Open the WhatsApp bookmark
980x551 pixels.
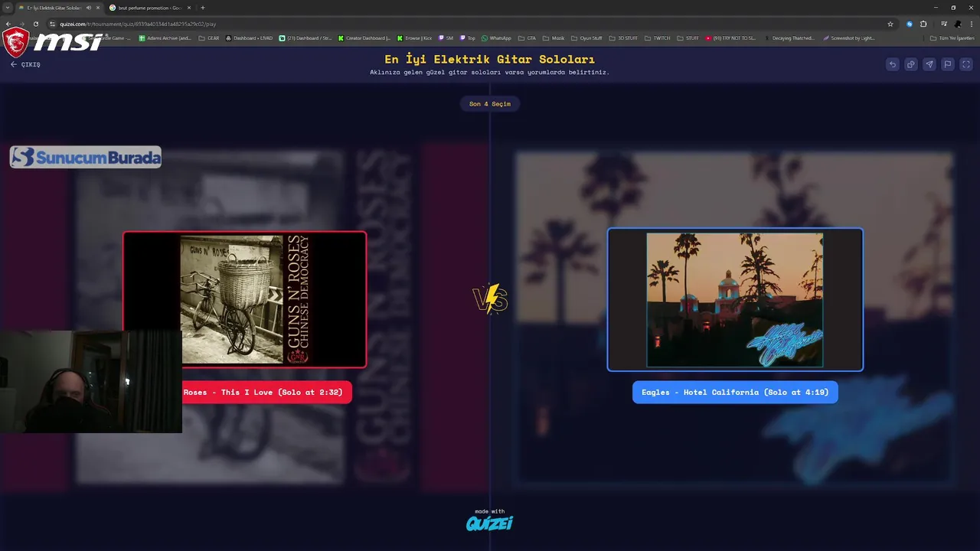click(496, 37)
